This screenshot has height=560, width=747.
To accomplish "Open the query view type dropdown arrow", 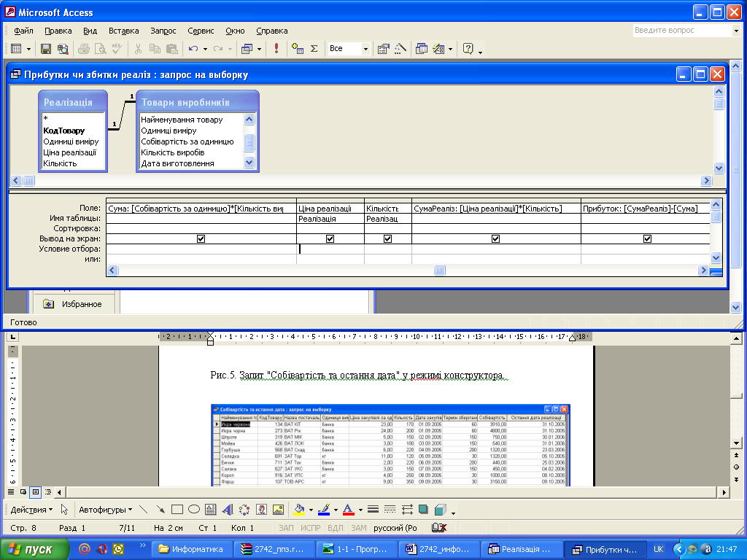I will click(x=29, y=49).
